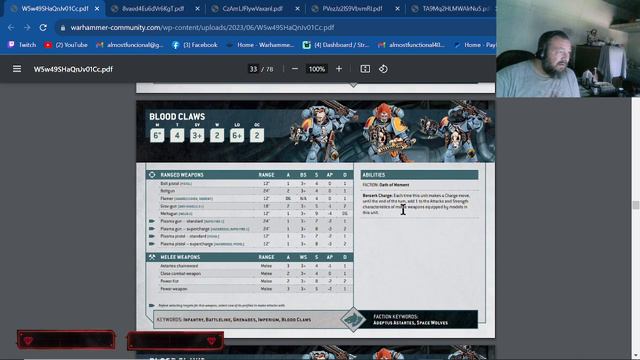The width and height of the screenshot is (640, 360).
Task: Open the PDF viewer sidebar menu icon
Action: [17, 69]
